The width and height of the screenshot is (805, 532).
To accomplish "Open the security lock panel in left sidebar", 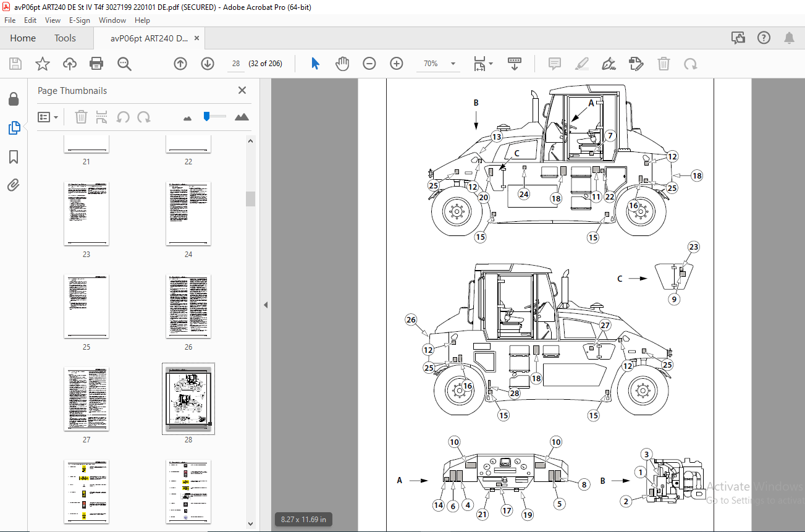I will click(x=14, y=99).
